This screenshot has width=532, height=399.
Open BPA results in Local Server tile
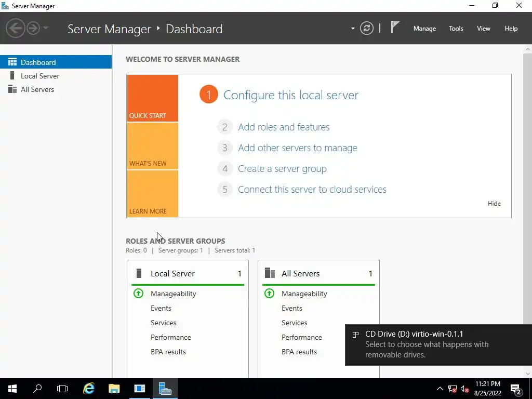click(x=168, y=352)
